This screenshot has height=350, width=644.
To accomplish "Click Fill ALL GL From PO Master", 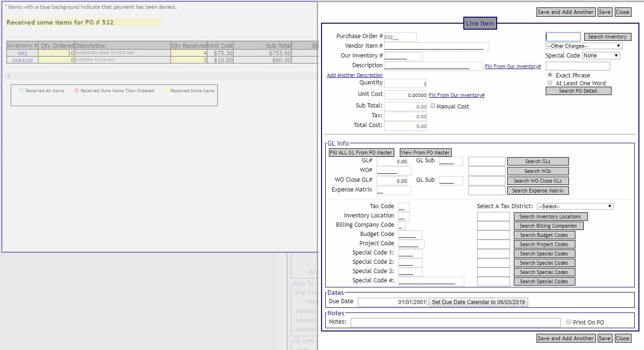I will pyautogui.click(x=361, y=153).
